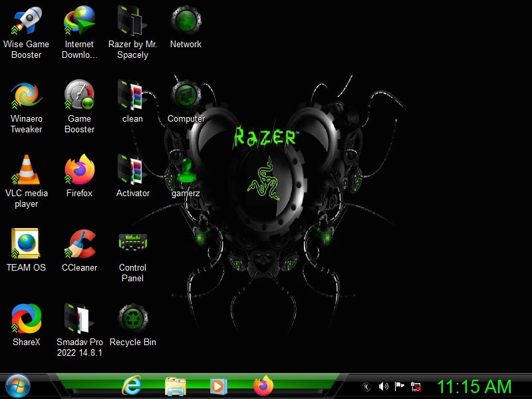Open the network status tray icon
This screenshot has height=399, width=532.
point(416,387)
